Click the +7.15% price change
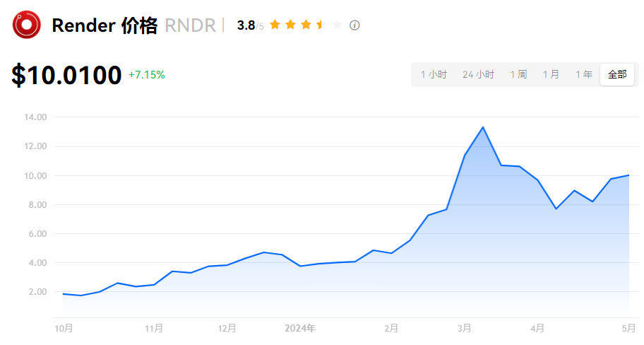 146,75
